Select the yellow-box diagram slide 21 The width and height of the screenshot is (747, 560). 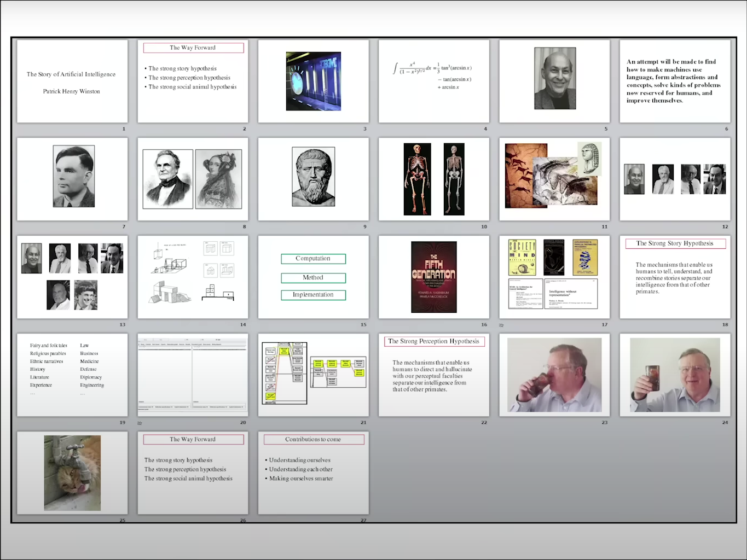(x=313, y=375)
